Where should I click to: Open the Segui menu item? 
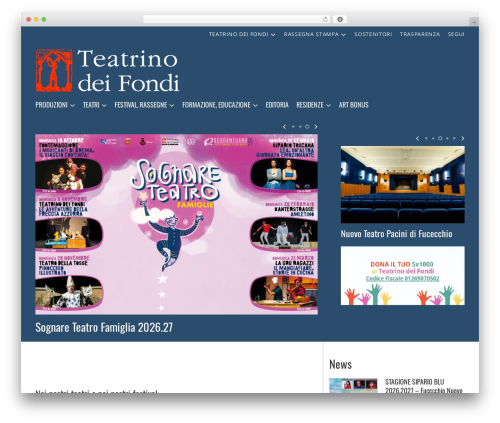tap(456, 34)
